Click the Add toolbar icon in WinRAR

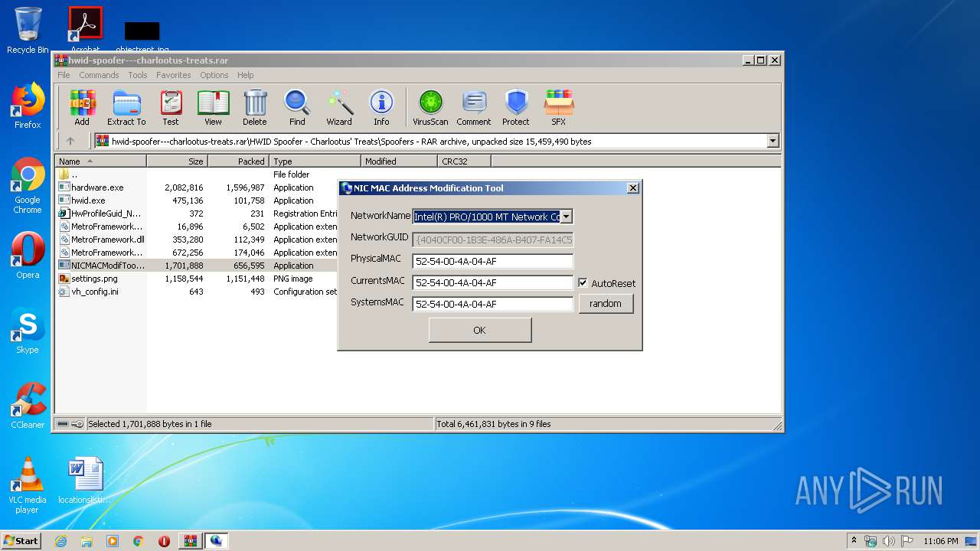(82, 107)
